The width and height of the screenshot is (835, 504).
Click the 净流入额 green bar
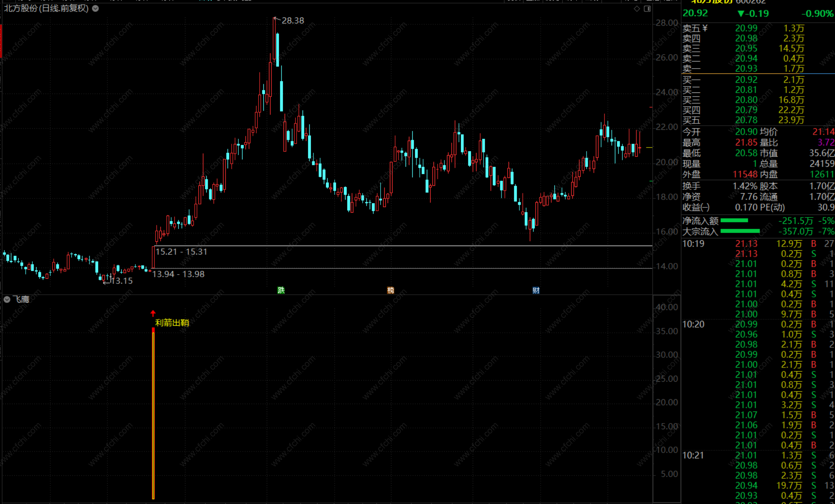734,221
